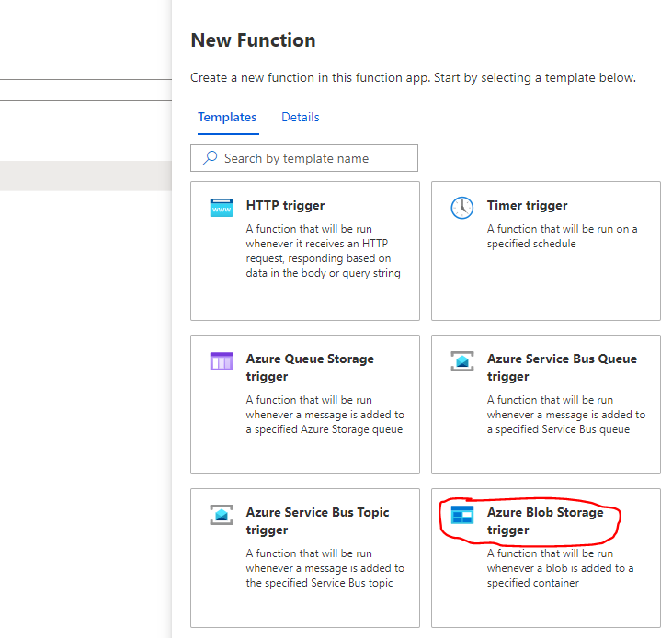Screen dimensions: 672x638
Task: Click the Service Bus Topic trigger icon
Action: tap(222, 515)
